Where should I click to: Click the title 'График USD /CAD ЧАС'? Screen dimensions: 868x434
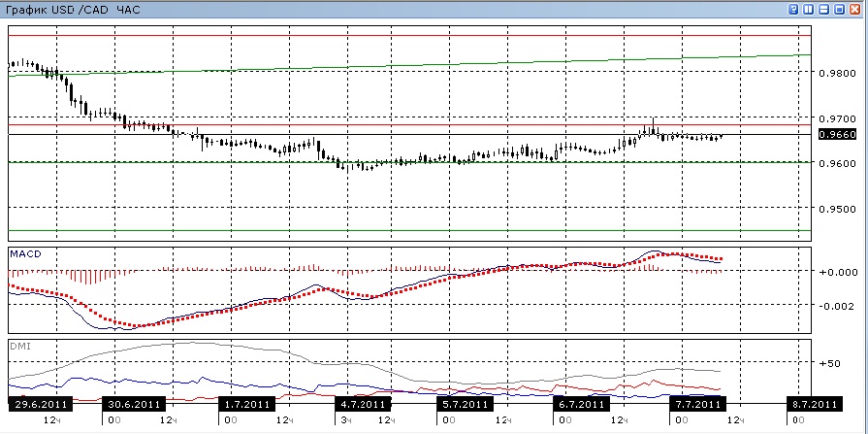(x=72, y=10)
